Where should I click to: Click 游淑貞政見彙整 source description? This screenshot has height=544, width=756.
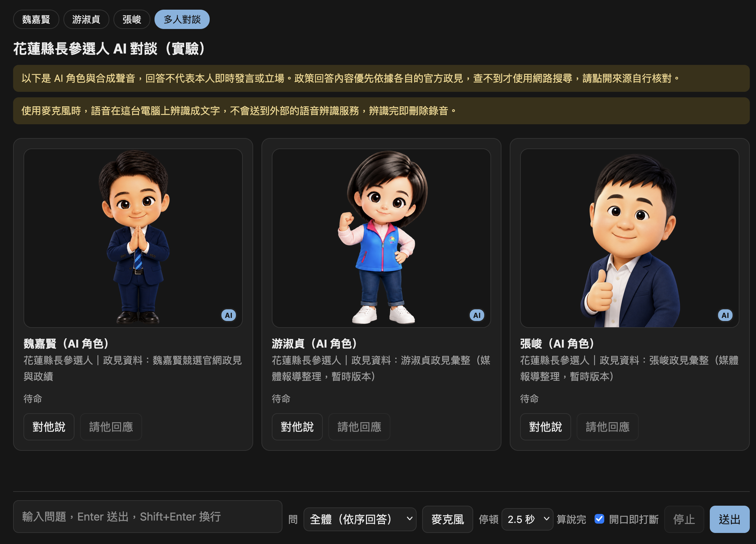tap(381, 368)
